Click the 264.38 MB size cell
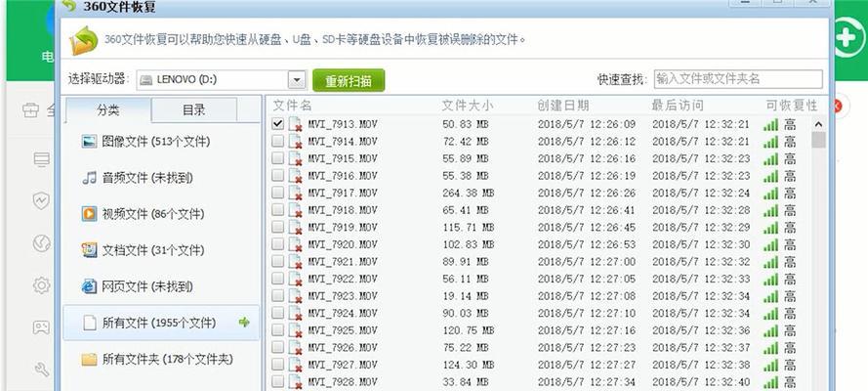 [469, 194]
